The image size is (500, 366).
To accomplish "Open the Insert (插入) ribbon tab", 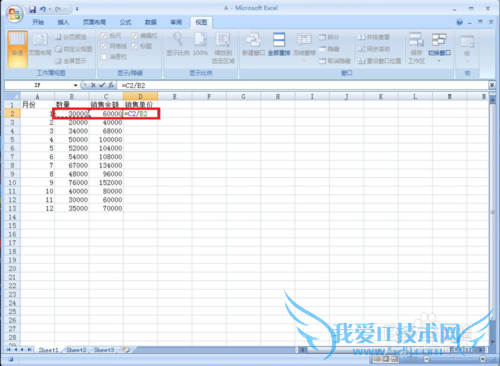I will click(63, 22).
